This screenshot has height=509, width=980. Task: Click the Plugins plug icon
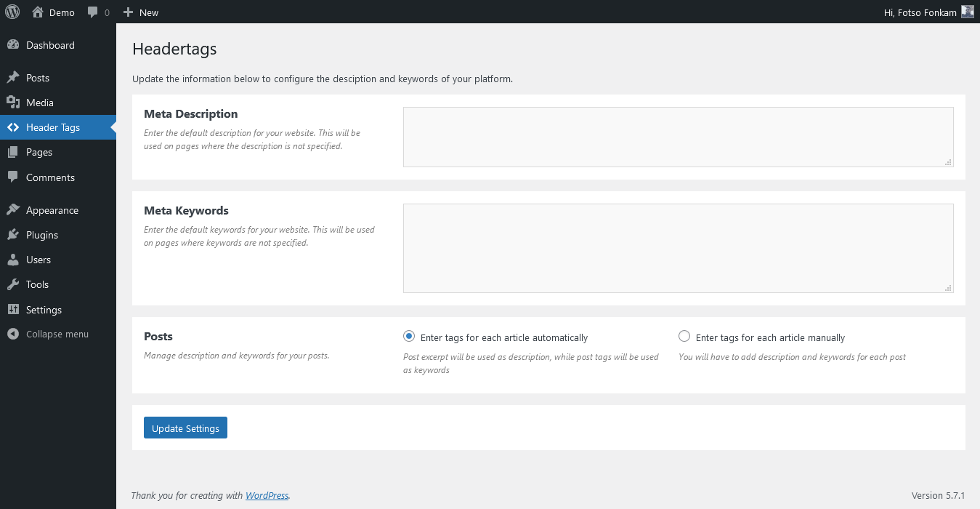point(13,235)
